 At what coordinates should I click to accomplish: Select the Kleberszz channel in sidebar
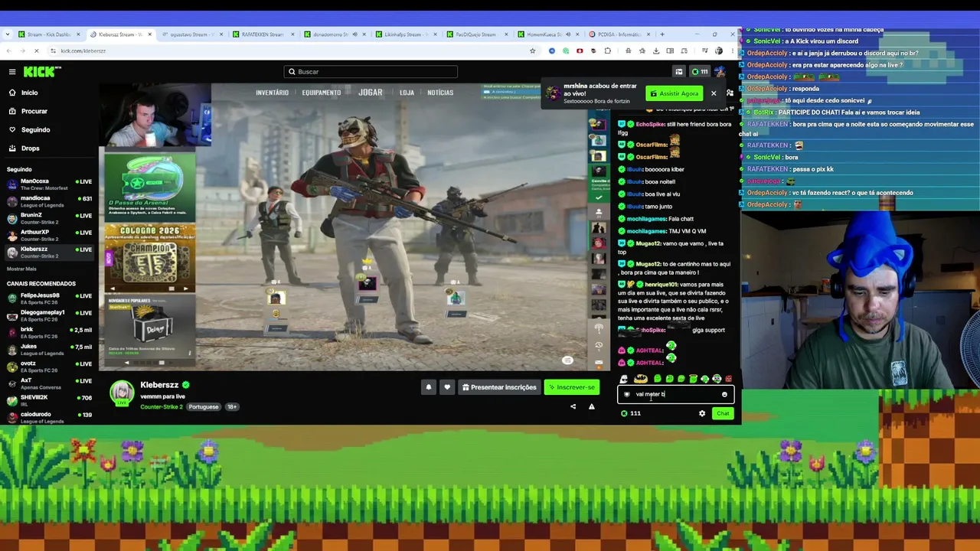pyautogui.click(x=49, y=252)
